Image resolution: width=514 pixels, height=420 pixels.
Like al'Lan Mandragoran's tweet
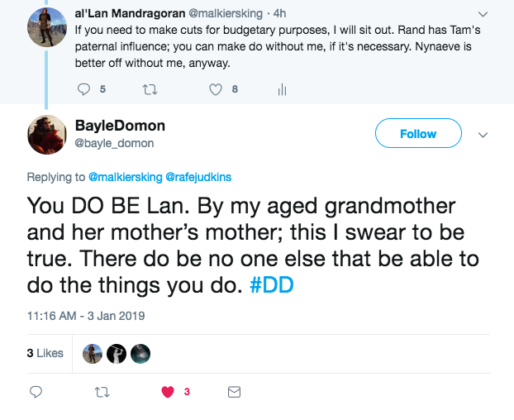(216, 89)
